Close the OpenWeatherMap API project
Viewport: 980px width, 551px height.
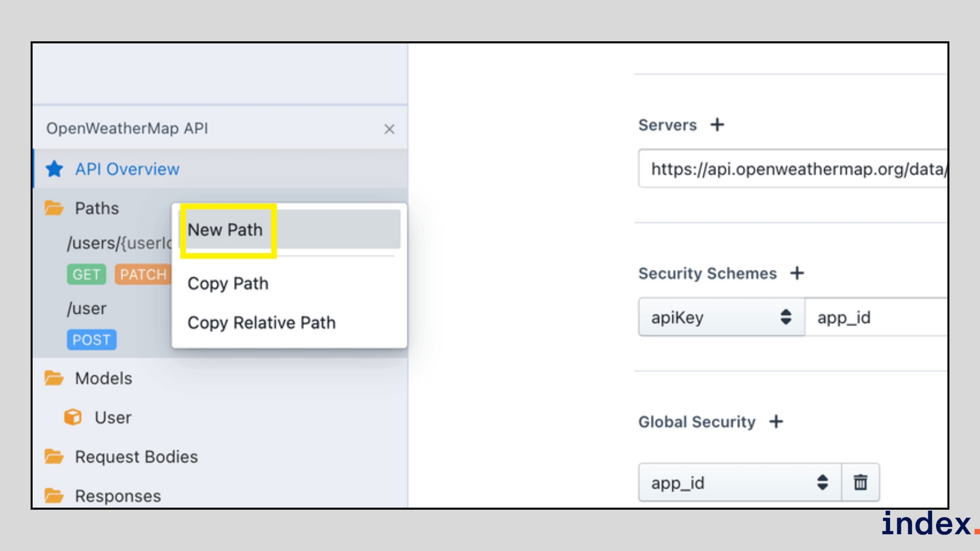tap(389, 129)
